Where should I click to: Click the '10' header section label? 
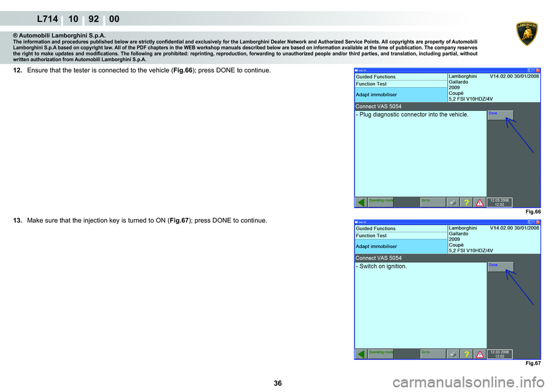pyautogui.click(x=73, y=18)
